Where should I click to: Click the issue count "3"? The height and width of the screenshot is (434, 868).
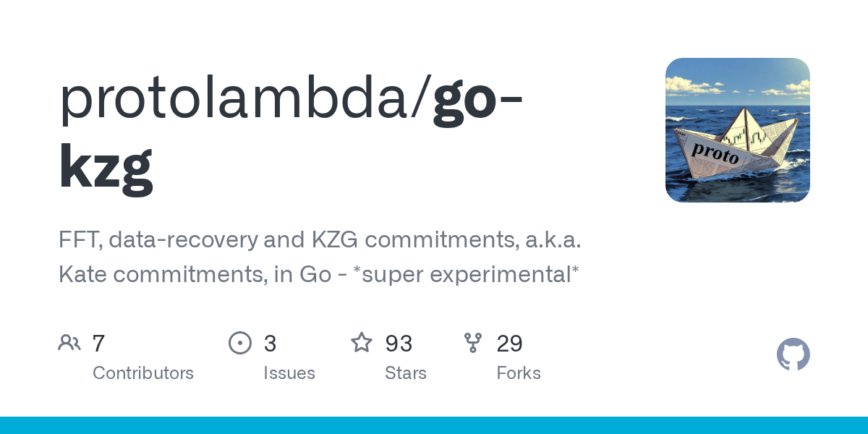click(270, 343)
